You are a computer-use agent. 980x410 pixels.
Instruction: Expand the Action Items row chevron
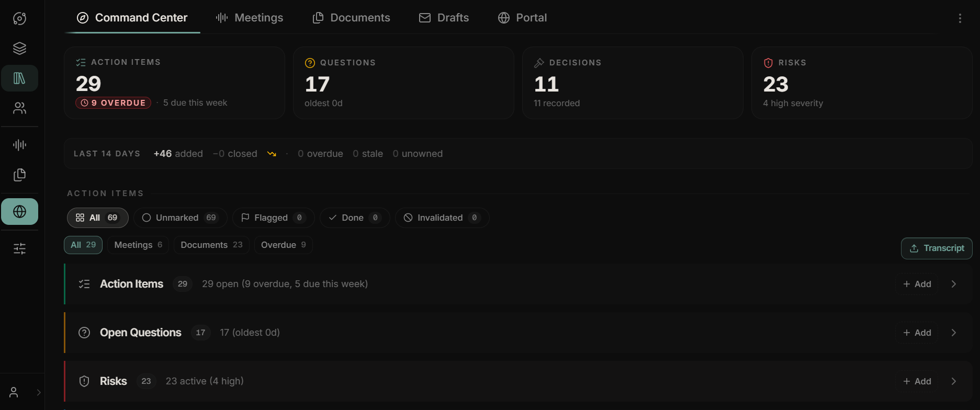pyautogui.click(x=953, y=284)
